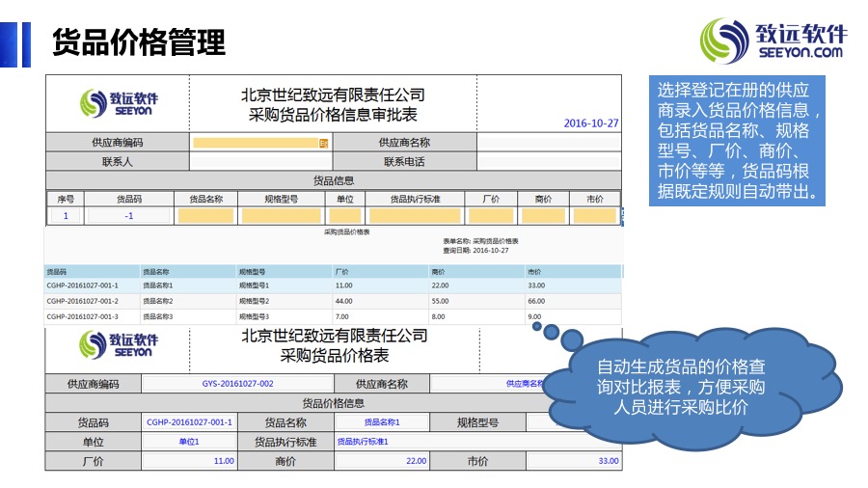The width and height of the screenshot is (868, 488).
Task: Click the slide title 货品价格管理
Action: 139,42
